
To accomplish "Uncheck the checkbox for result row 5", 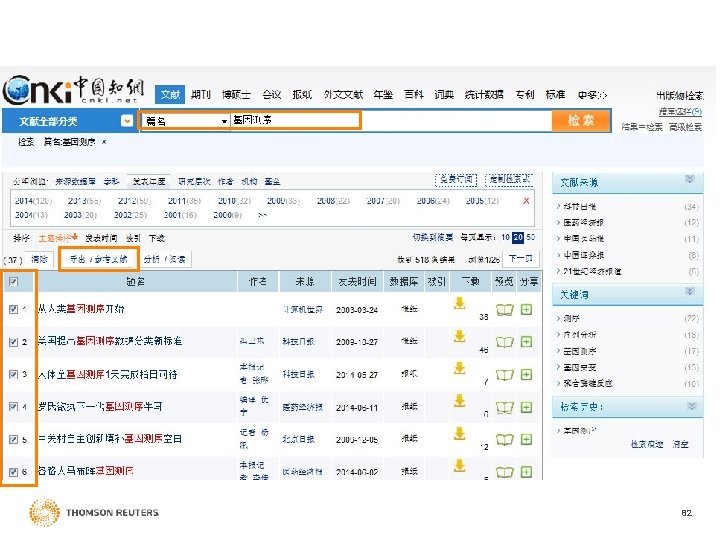I will coord(13,439).
